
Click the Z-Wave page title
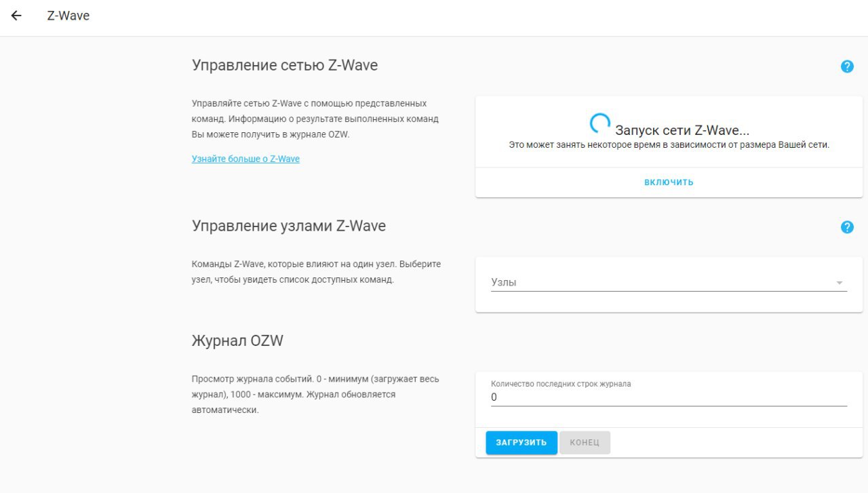[x=68, y=16]
